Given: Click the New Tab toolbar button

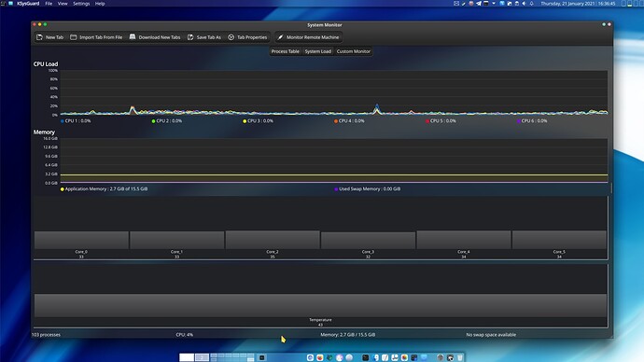Looking at the screenshot, I should click(x=50, y=37).
